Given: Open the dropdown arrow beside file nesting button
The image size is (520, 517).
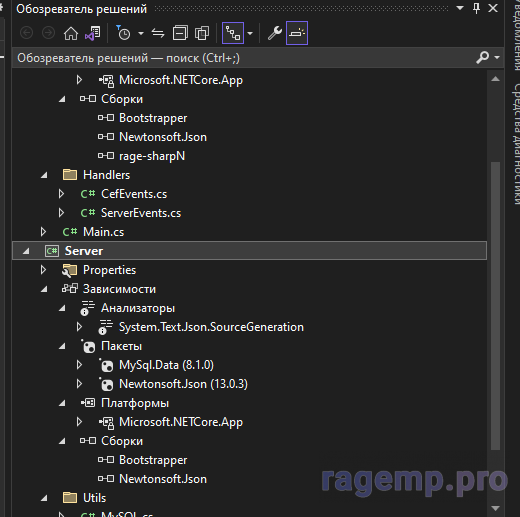Looking at the screenshot, I should click(x=250, y=33).
